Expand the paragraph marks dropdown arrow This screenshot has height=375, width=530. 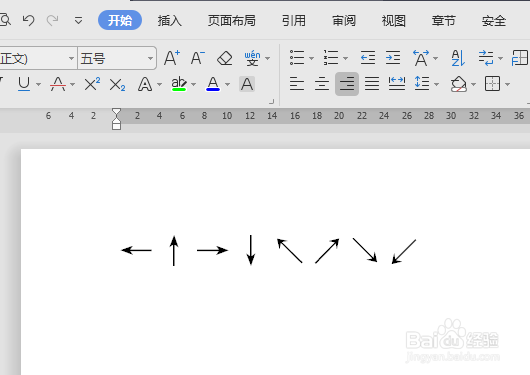(501, 58)
